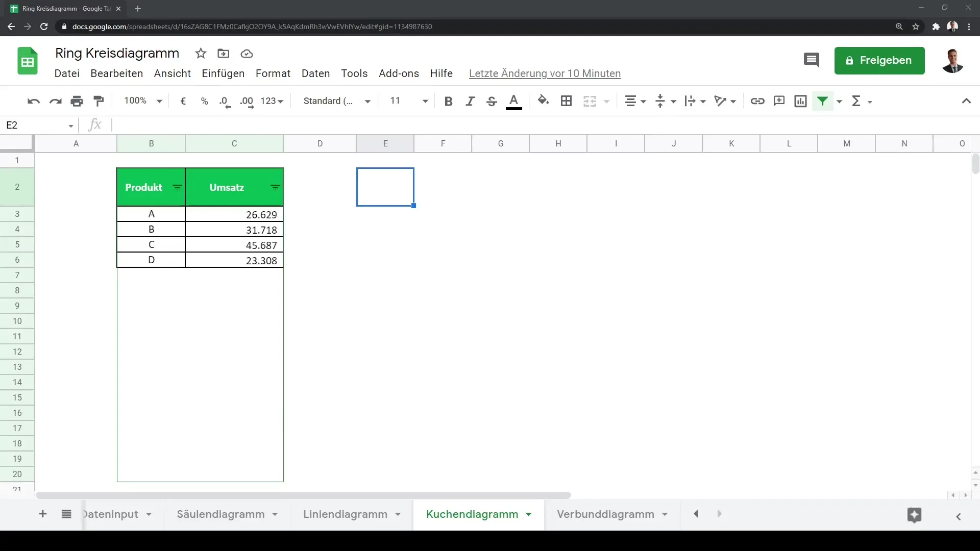Open Kuchendiagramm tab options arrow
980x551 pixels.
click(x=529, y=514)
